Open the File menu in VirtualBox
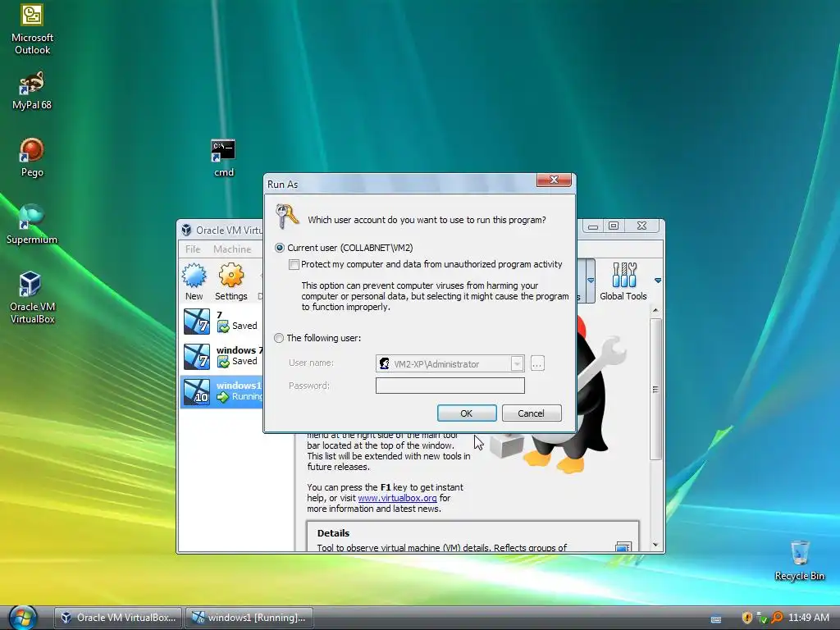 click(192, 249)
